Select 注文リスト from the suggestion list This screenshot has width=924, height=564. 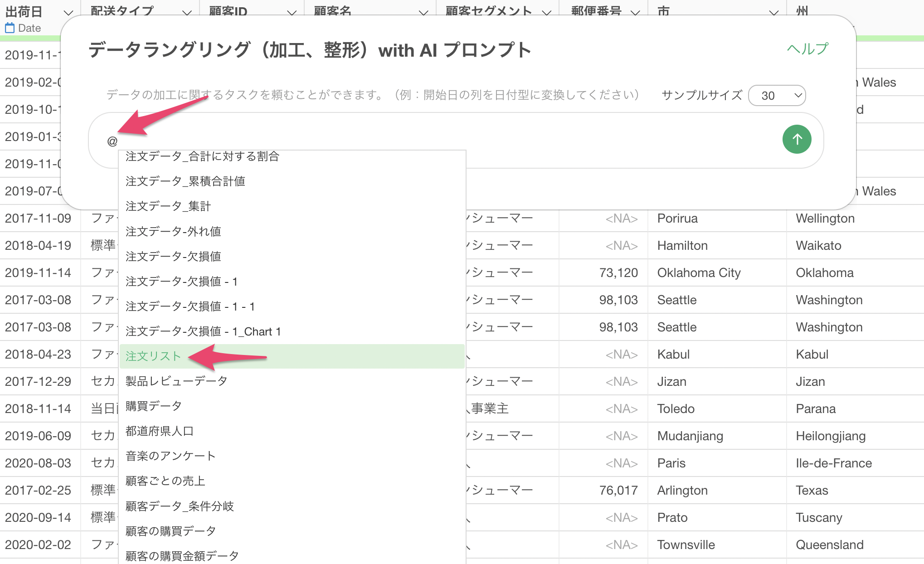[153, 356]
